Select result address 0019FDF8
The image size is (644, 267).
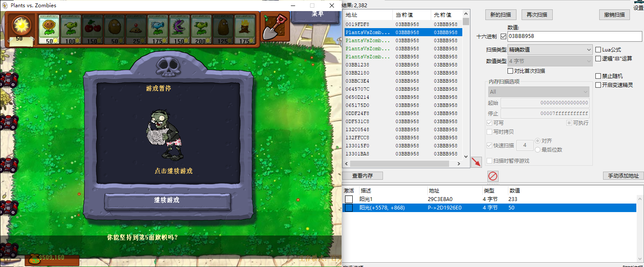(357, 24)
